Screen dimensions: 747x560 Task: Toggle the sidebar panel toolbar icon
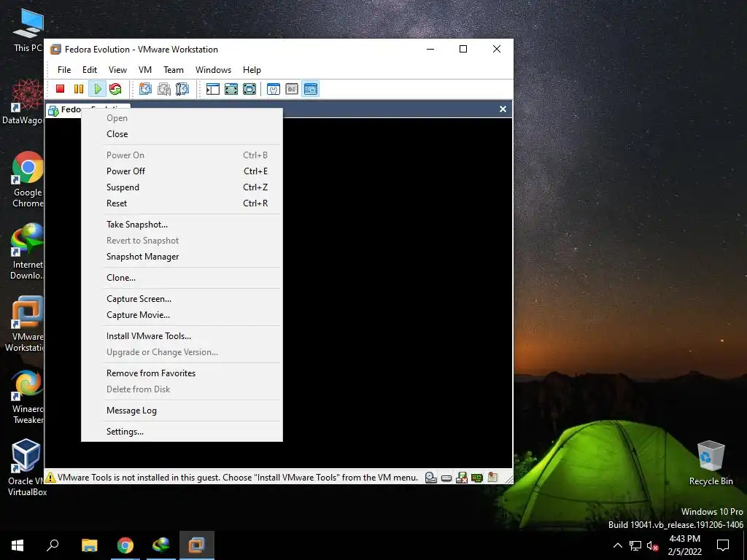tap(212, 88)
